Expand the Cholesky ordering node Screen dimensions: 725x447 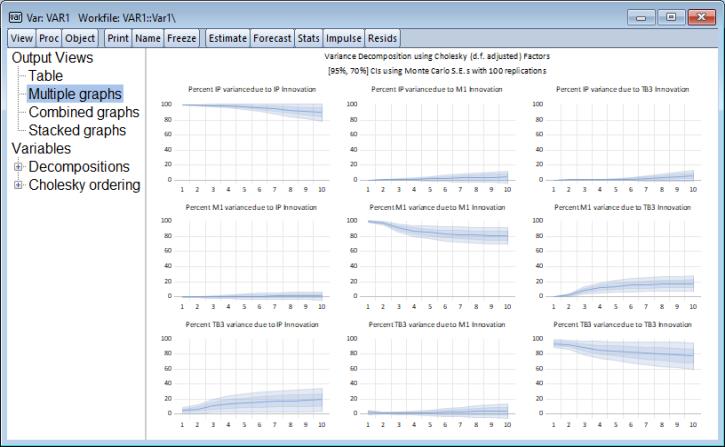click(x=19, y=185)
